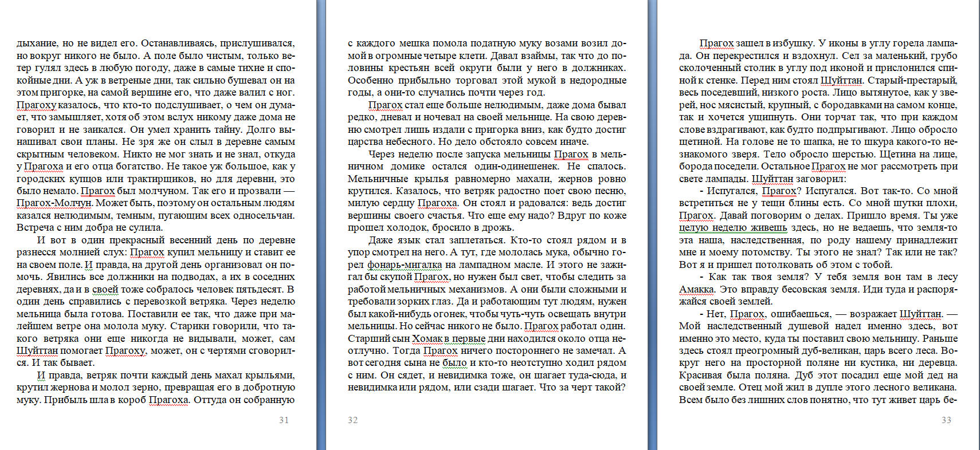The width and height of the screenshot is (980, 450).
Task: Click page number 33 in the footer
Action: 946,420
